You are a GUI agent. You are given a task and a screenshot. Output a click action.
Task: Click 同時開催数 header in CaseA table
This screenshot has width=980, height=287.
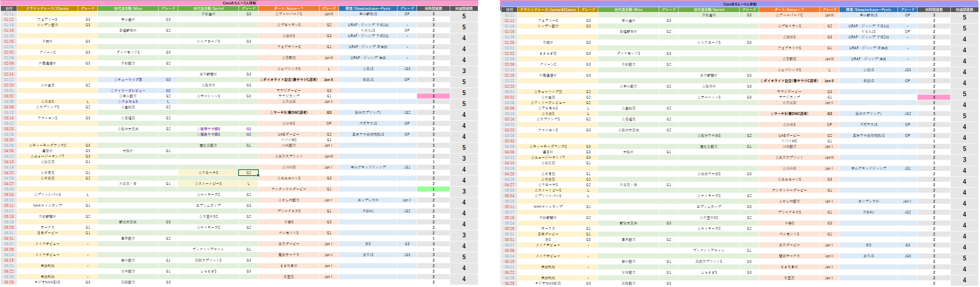point(433,8)
